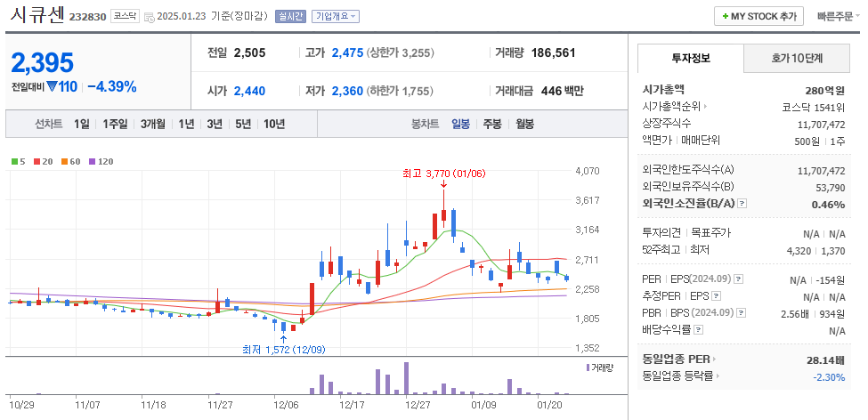Click the stock code 232830
The width and height of the screenshot is (868, 420).
[x=87, y=17]
